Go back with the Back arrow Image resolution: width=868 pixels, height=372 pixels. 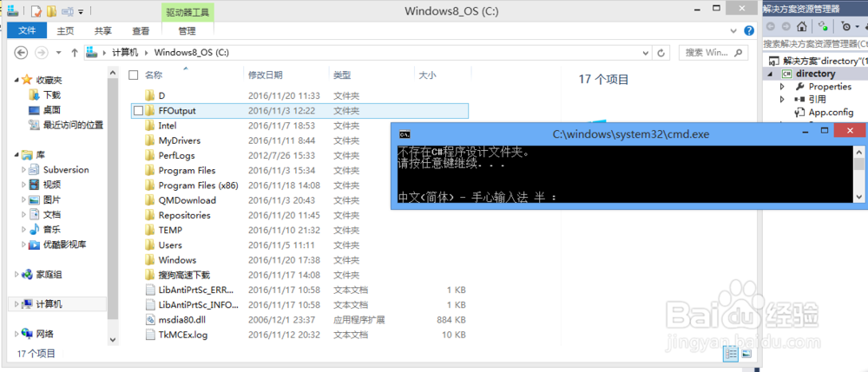[x=21, y=53]
